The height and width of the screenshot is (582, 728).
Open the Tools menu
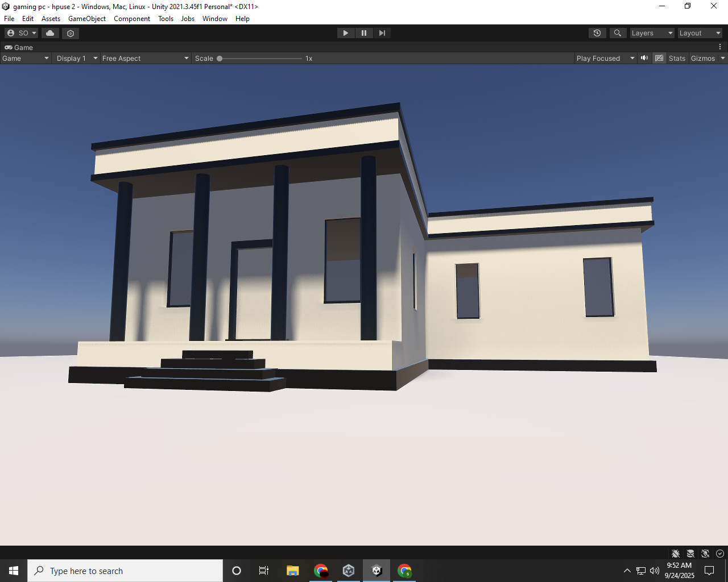[x=166, y=19]
